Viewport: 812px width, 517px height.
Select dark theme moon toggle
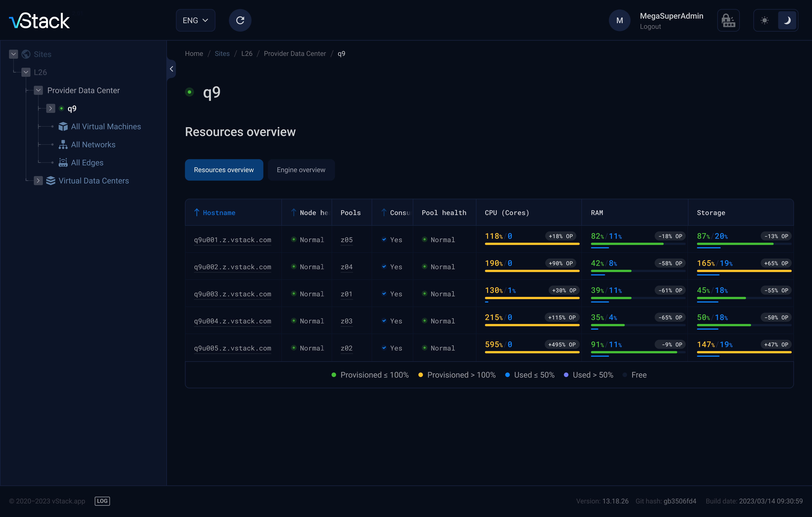[787, 20]
